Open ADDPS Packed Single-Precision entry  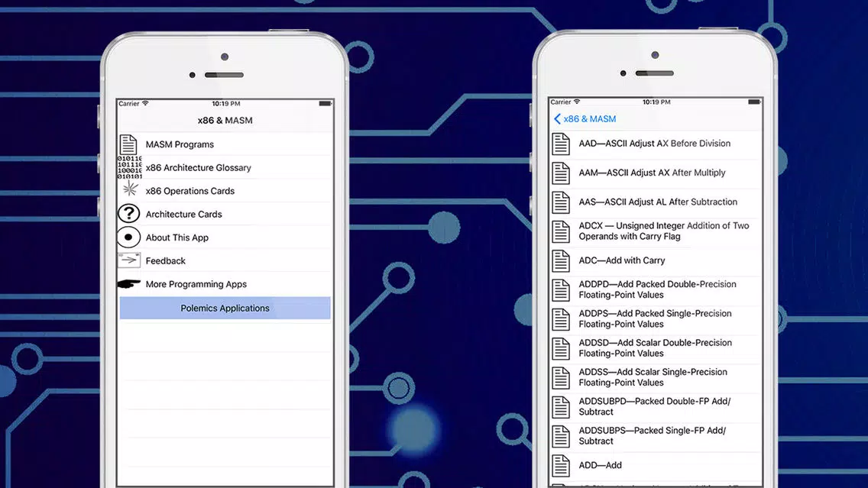(x=656, y=319)
